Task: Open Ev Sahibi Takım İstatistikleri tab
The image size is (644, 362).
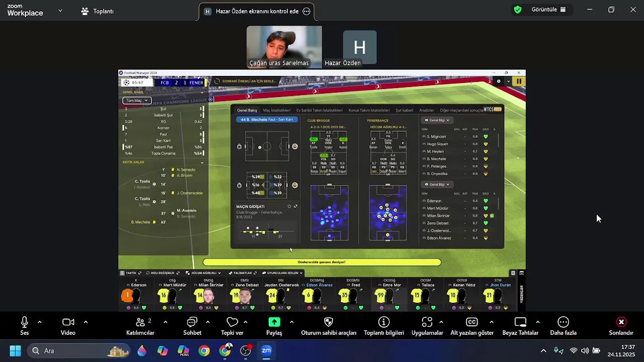Action: point(319,110)
